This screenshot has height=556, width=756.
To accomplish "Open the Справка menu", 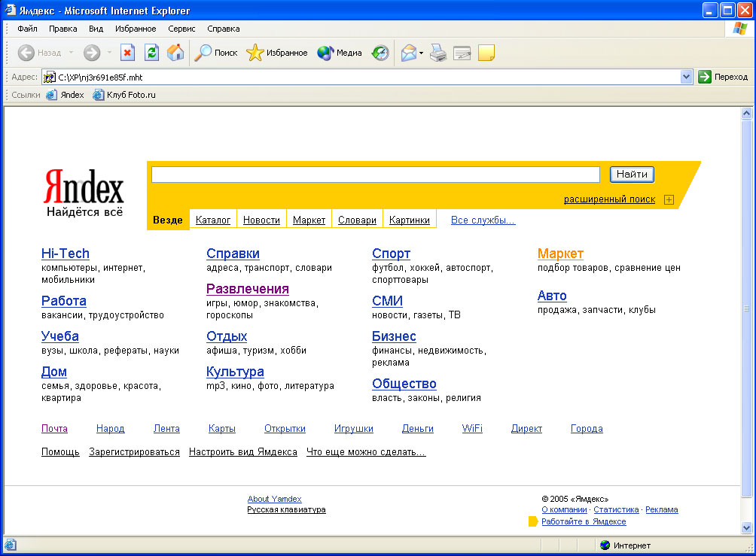I will [x=223, y=29].
